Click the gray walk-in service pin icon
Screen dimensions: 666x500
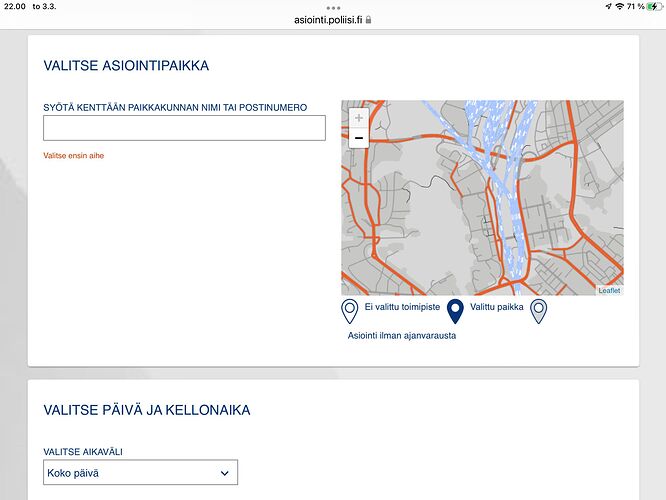539,311
